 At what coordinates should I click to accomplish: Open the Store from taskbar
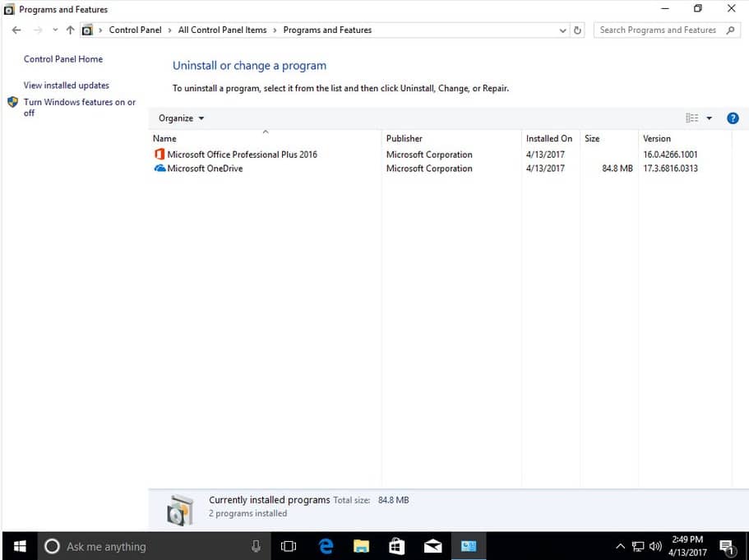tap(396, 546)
